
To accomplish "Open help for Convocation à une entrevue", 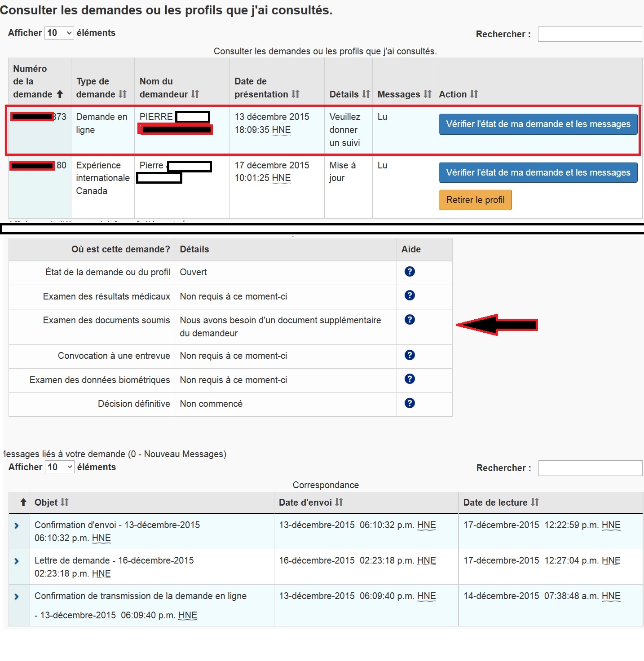I will (x=409, y=355).
